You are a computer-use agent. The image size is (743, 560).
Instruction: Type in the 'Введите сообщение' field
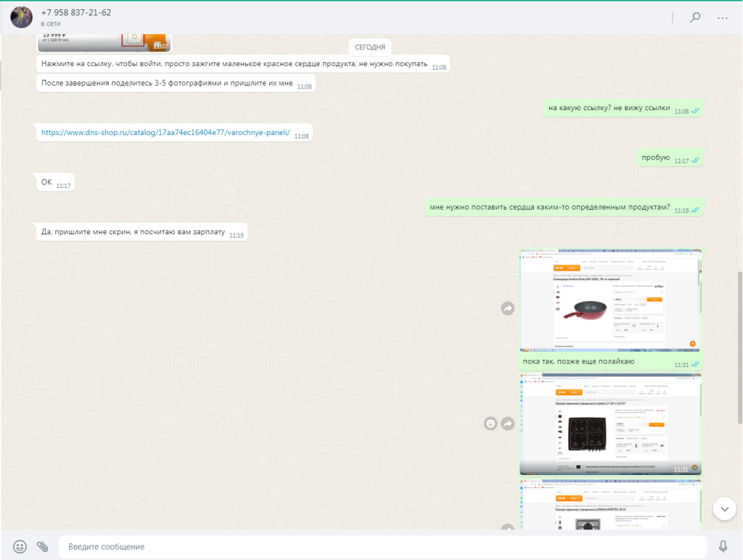click(382, 546)
